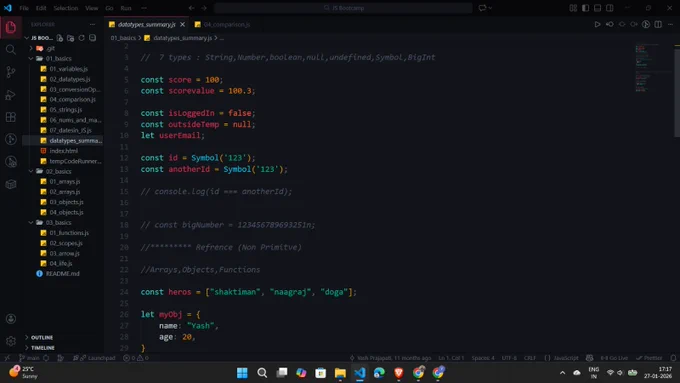Screen dimensions: 680x383
Task: Toggle the primary side bar
Action: pyautogui.click(x=585, y=8)
